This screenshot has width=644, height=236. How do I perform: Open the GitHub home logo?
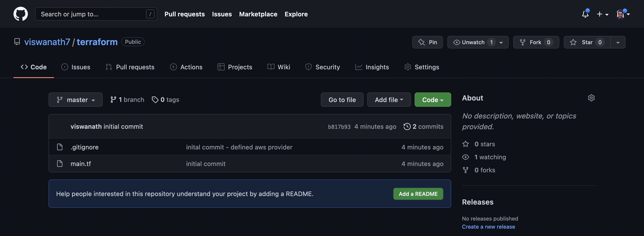click(x=20, y=14)
